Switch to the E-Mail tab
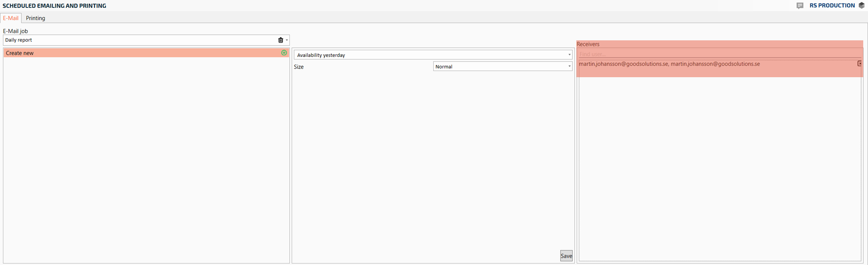Image resolution: width=868 pixels, height=265 pixels. (11, 18)
